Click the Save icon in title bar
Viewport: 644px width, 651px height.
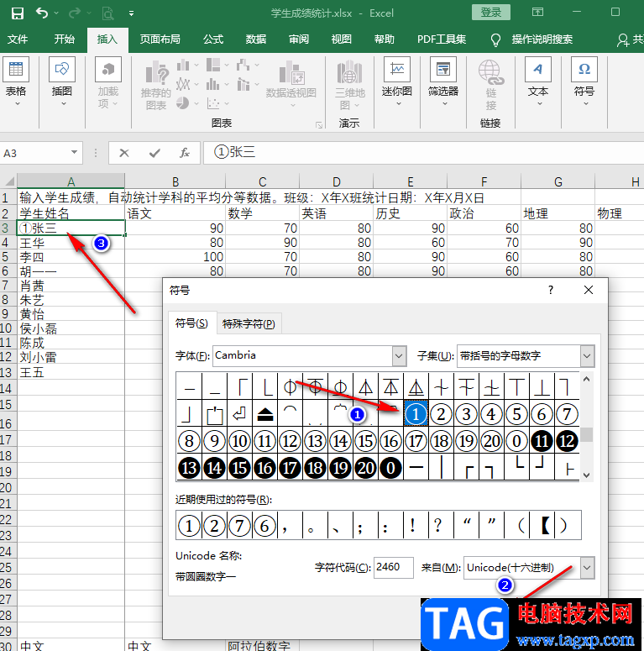click(17, 13)
